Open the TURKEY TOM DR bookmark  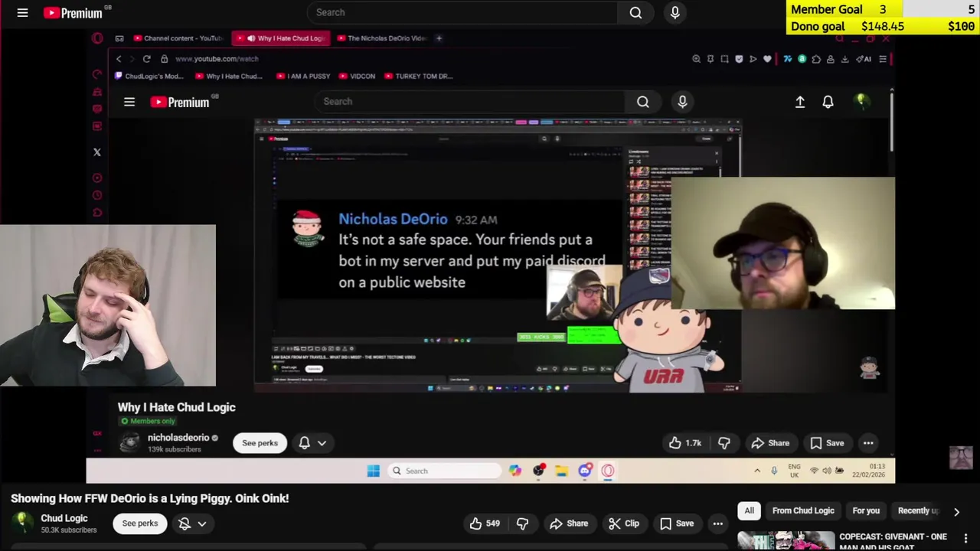tap(419, 77)
